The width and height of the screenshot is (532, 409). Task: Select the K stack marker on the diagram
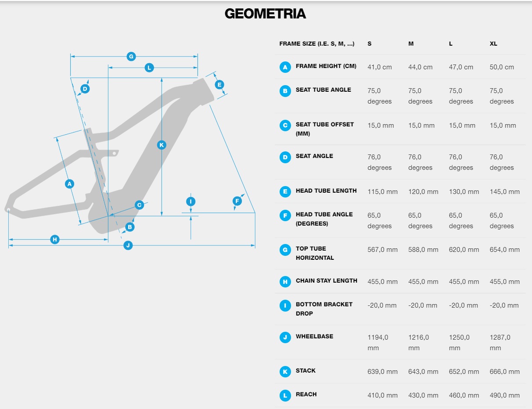[x=162, y=145]
